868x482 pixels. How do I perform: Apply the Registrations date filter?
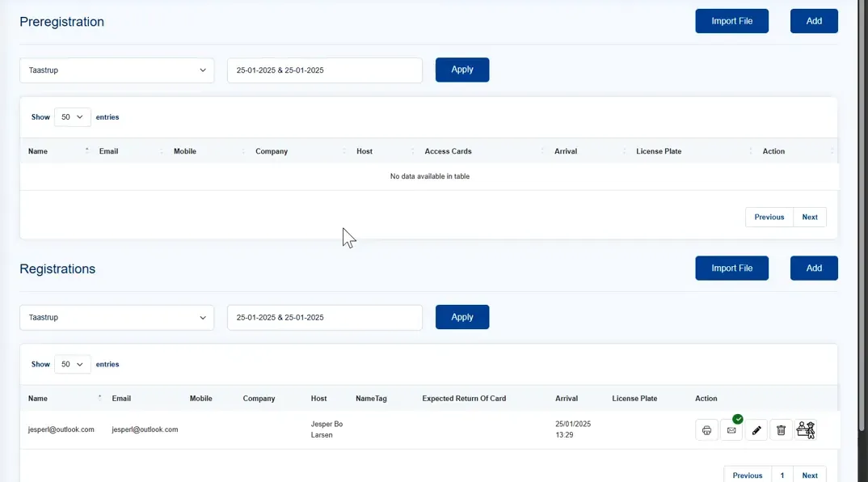(x=462, y=317)
